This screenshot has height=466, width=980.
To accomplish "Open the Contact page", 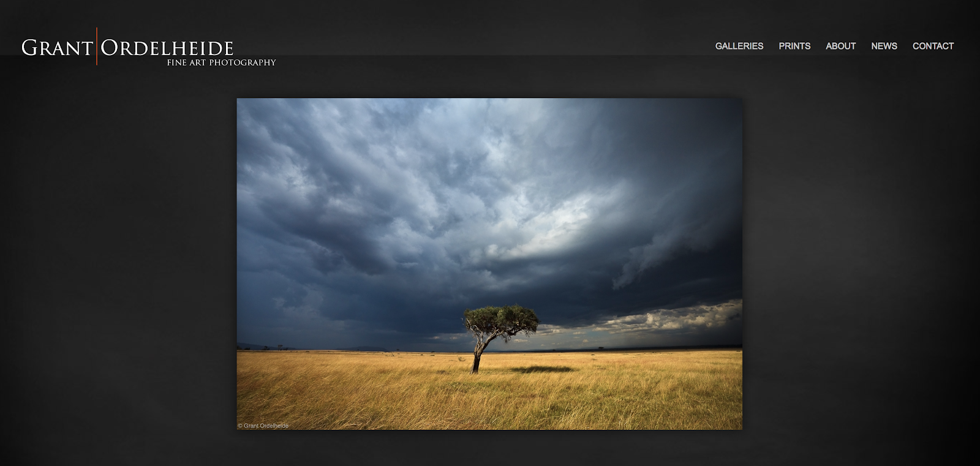I will [x=933, y=46].
